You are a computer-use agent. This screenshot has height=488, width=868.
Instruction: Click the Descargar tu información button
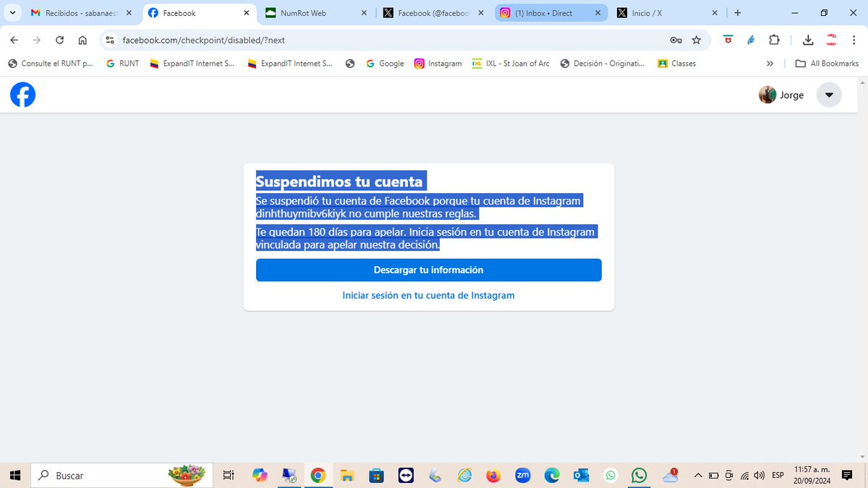click(428, 270)
